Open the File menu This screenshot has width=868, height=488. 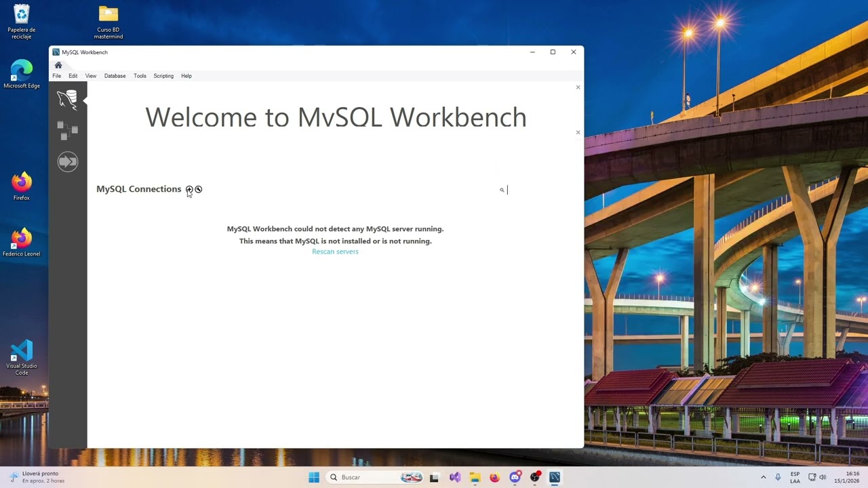point(57,76)
